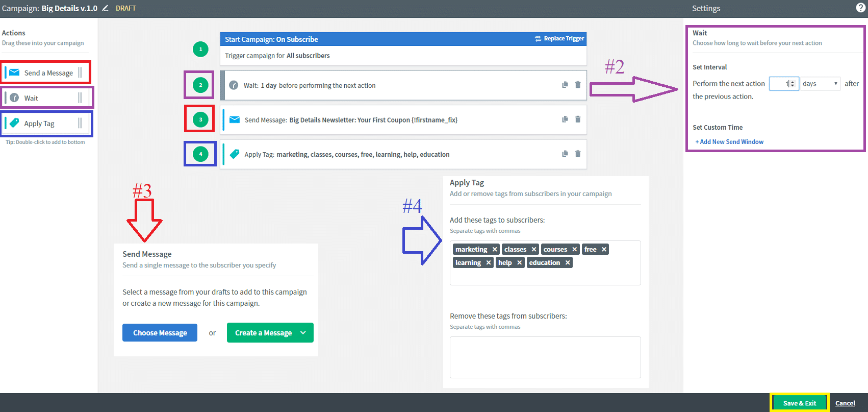Click Replace Trigger in campaign header
The width and height of the screenshot is (868, 412).
(x=559, y=39)
